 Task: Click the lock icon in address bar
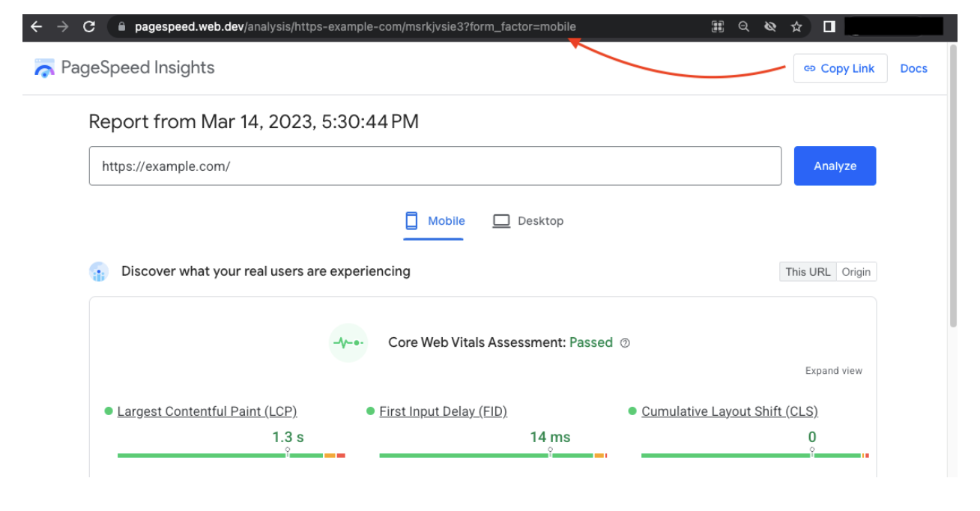pos(121,27)
